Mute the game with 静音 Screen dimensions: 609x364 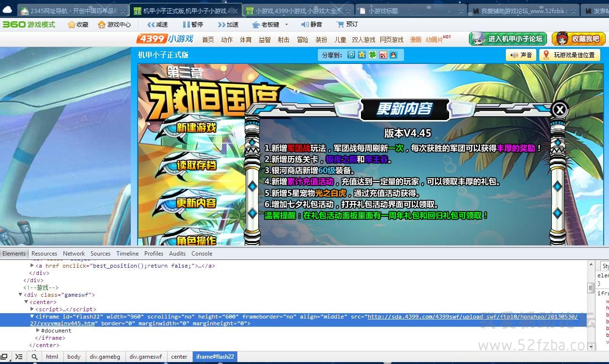[312, 24]
